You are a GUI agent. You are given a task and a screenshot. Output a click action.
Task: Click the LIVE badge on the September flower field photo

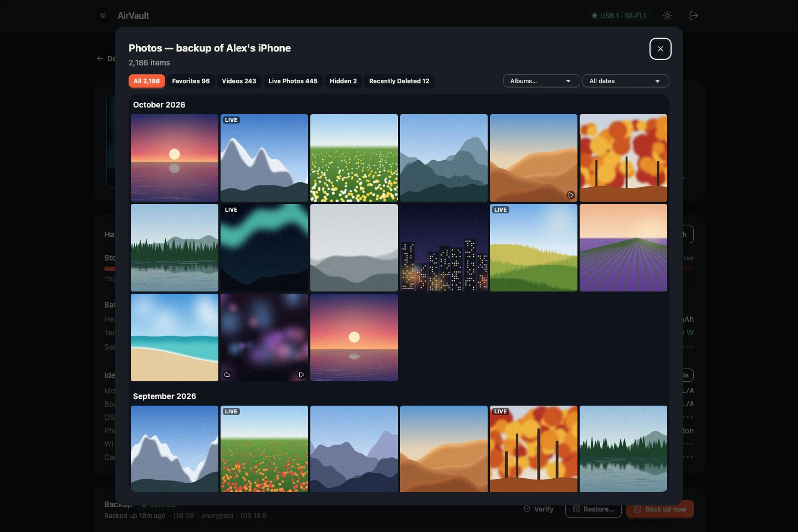coord(231,411)
